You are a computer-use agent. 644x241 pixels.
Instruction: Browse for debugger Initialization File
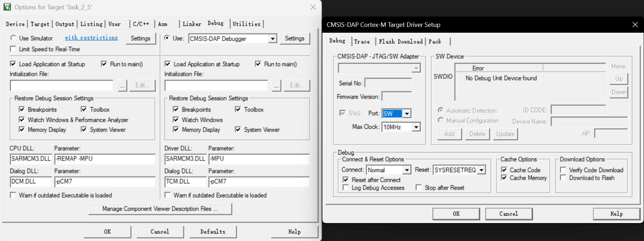[x=276, y=86]
